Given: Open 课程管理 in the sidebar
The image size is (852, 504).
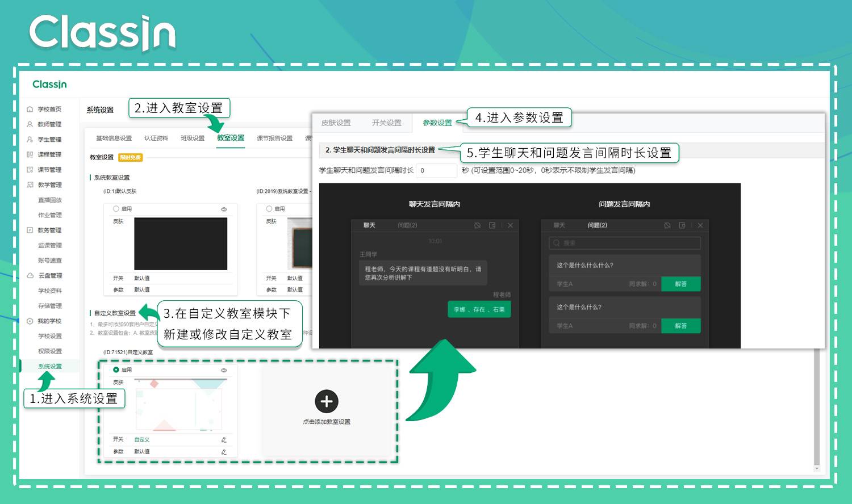Looking at the screenshot, I should coord(49,154).
